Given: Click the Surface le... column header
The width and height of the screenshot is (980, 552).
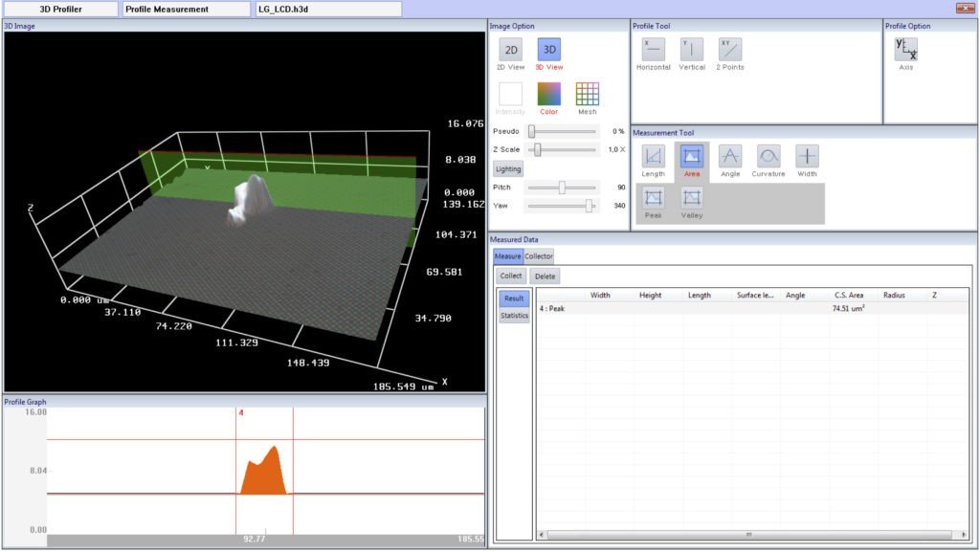Looking at the screenshot, I should click(x=755, y=296).
